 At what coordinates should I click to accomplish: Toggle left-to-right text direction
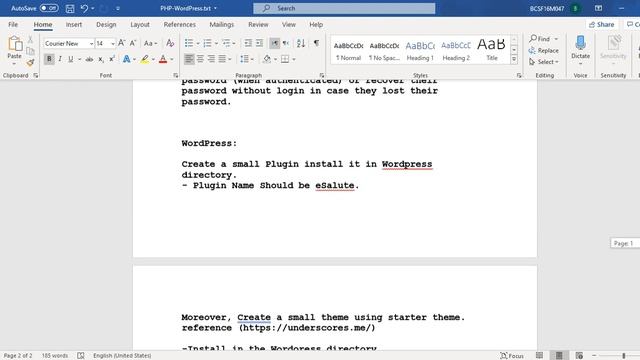[275, 43]
